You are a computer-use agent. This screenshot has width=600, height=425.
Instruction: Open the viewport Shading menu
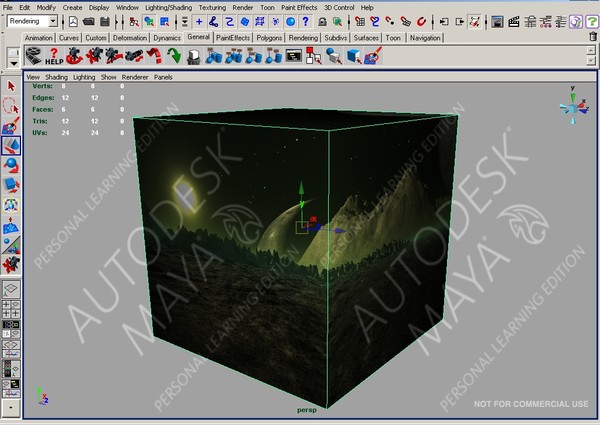pos(56,77)
